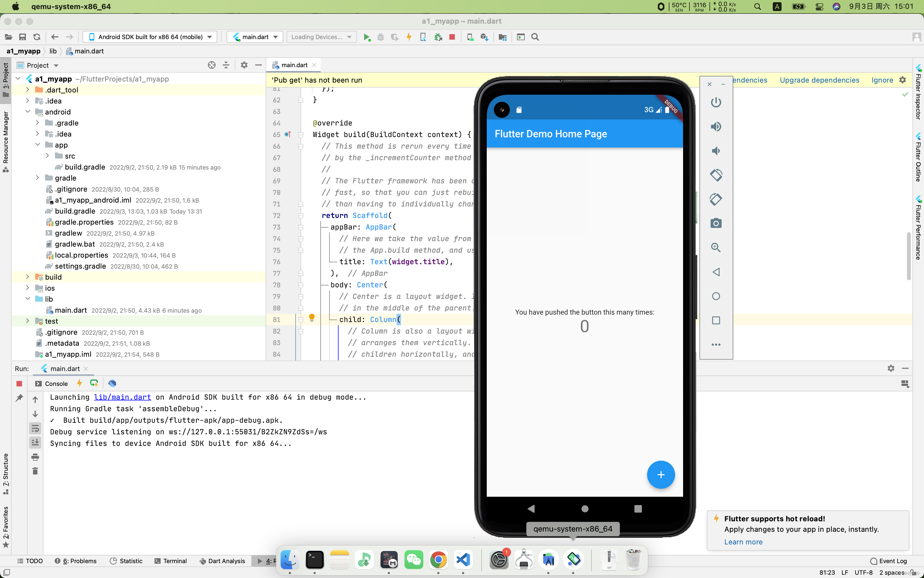
Task: Toggle Flutter Inspector side panel
Action: pos(918,92)
